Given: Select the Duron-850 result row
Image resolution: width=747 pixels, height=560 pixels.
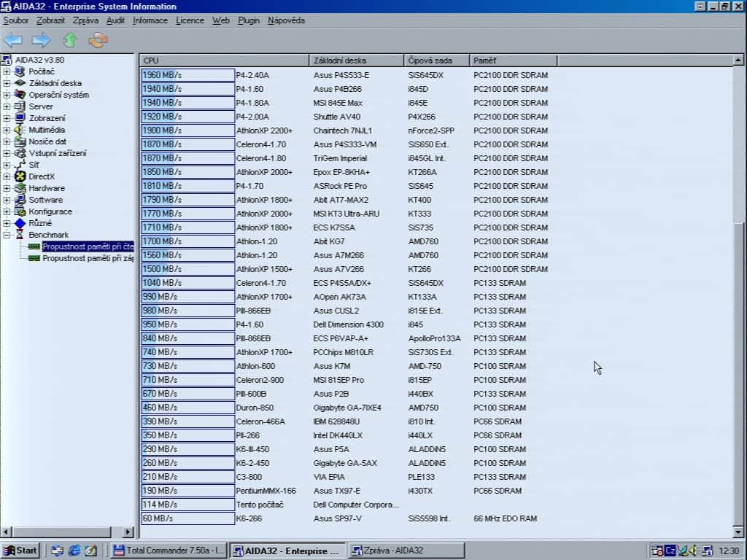Looking at the screenshot, I should coord(334,408).
